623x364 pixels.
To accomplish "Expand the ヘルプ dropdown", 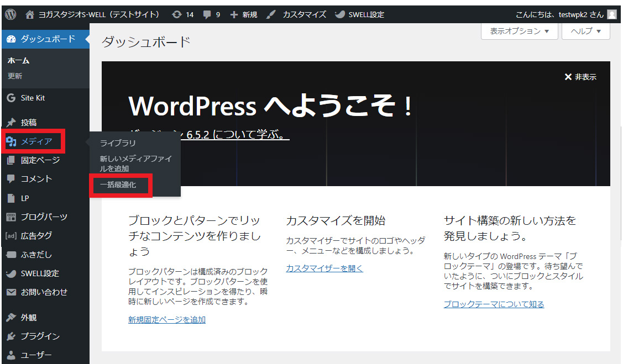I will [585, 31].
